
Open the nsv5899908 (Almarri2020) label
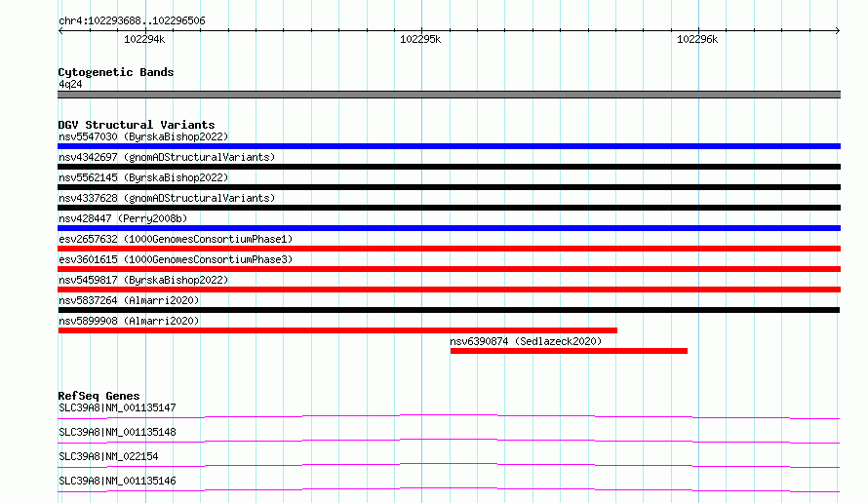point(129,321)
